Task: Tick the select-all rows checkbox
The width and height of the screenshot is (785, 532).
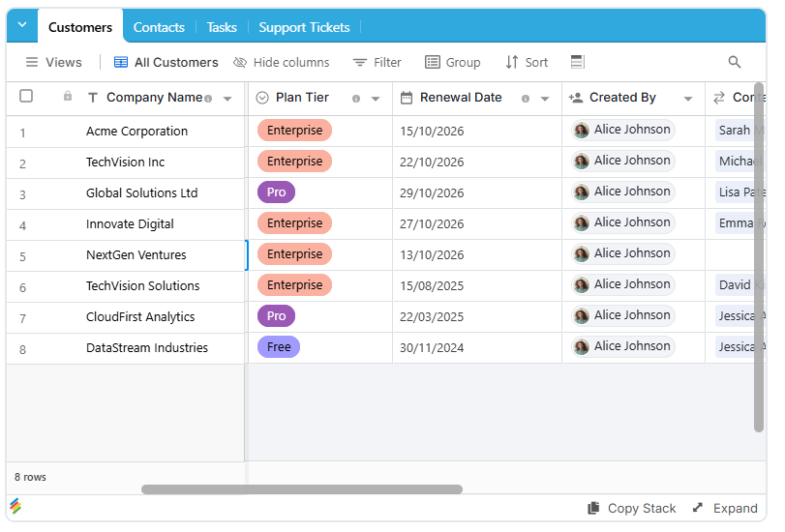Action: coord(26,96)
